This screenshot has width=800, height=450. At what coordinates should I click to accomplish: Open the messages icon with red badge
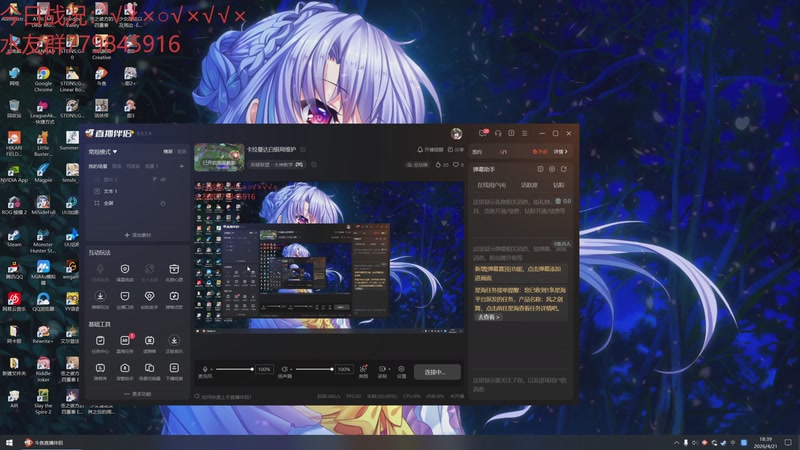point(483,133)
